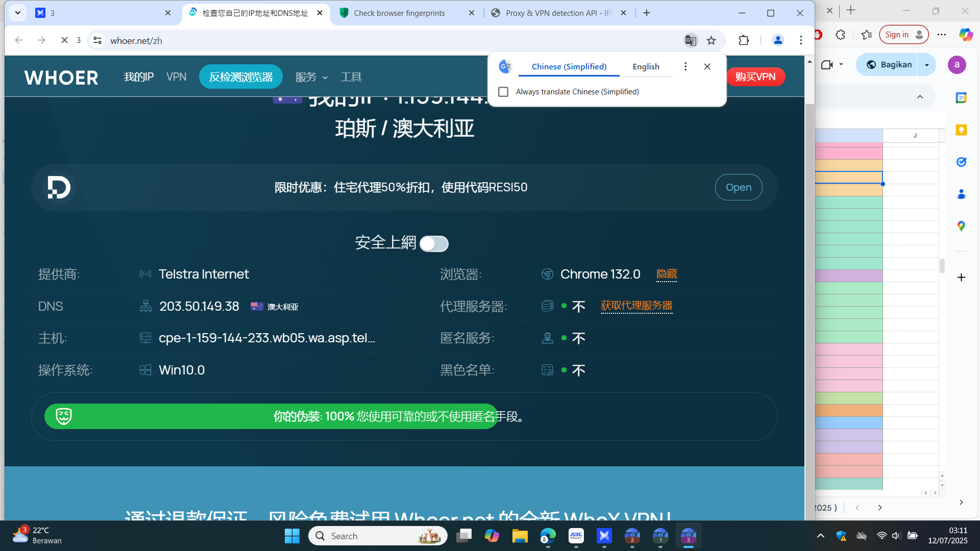Screen dimensions: 980x551
Task: Click the 获取代理服务器 link
Action: click(636, 306)
